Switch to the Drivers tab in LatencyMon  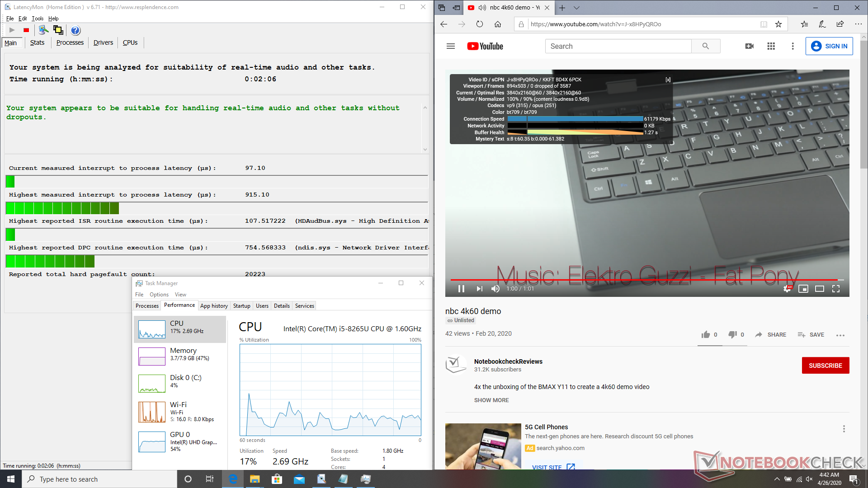(103, 42)
